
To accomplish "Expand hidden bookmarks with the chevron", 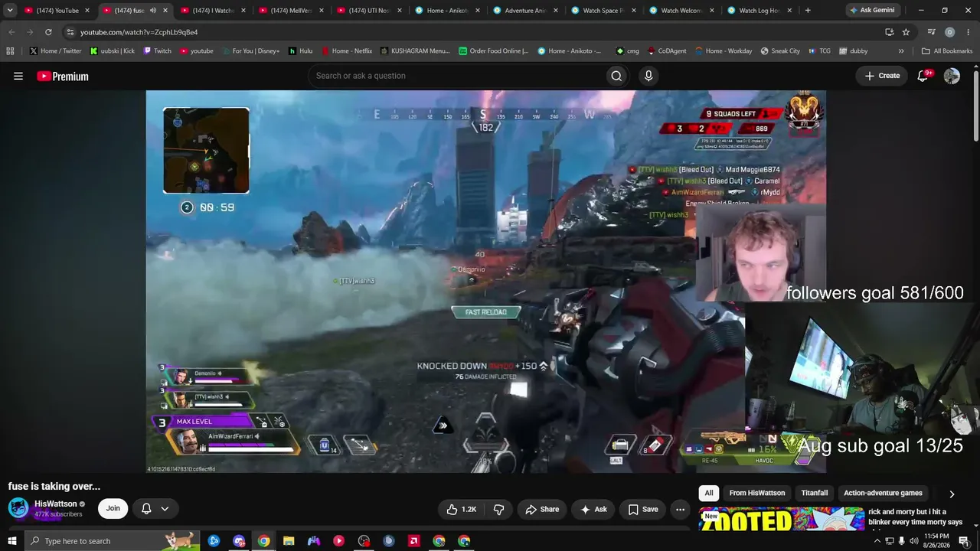I will tap(901, 51).
